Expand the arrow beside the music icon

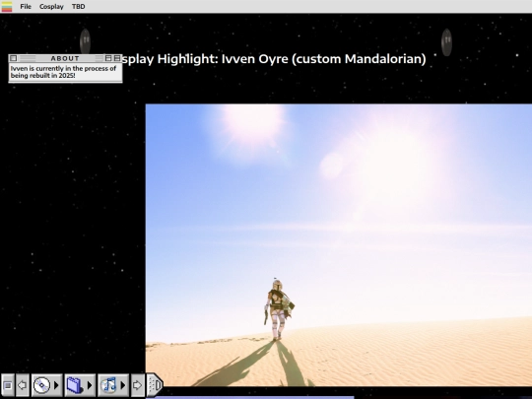[123, 385]
